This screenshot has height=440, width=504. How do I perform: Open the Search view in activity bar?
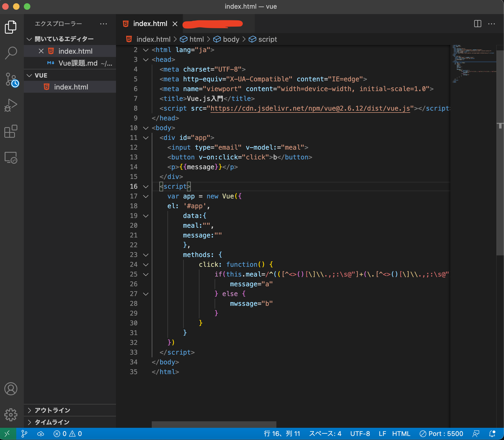click(x=11, y=53)
